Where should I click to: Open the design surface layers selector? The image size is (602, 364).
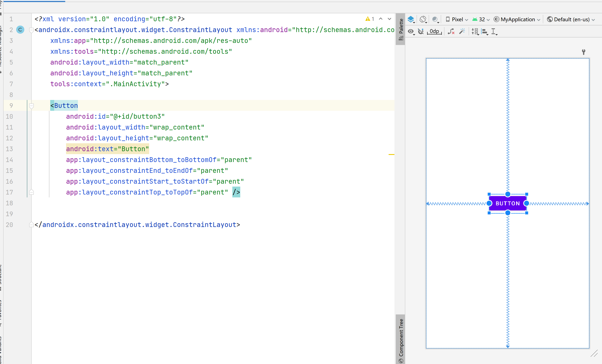coord(411,19)
